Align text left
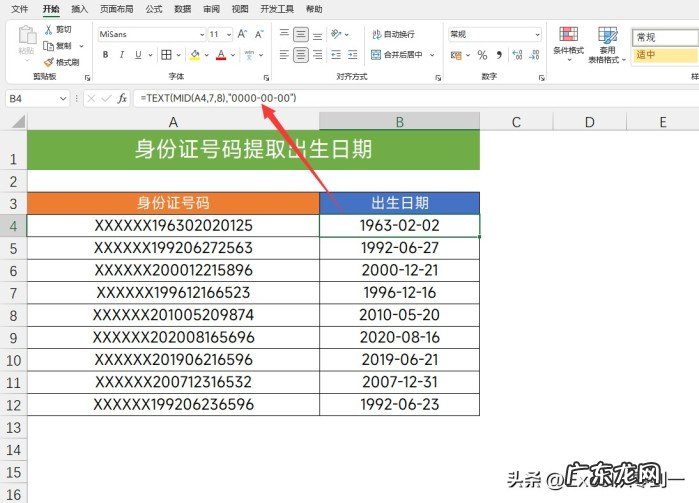The image size is (699, 503). (284, 55)
